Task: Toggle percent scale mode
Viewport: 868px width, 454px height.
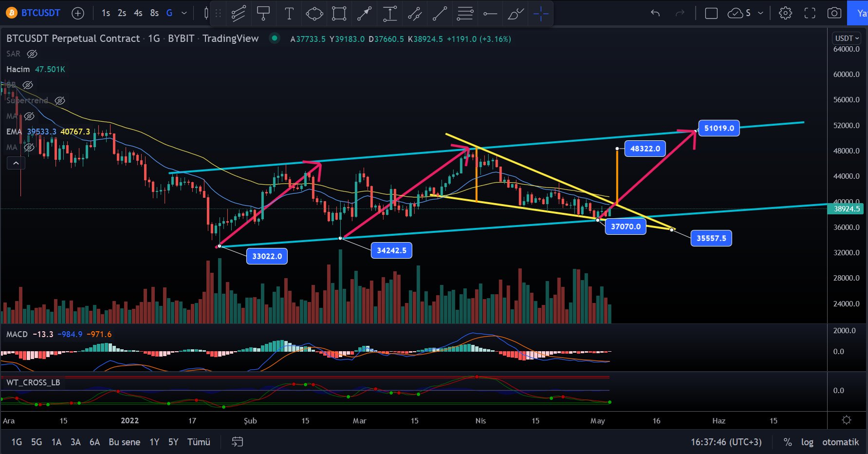Action: [788, 442]
